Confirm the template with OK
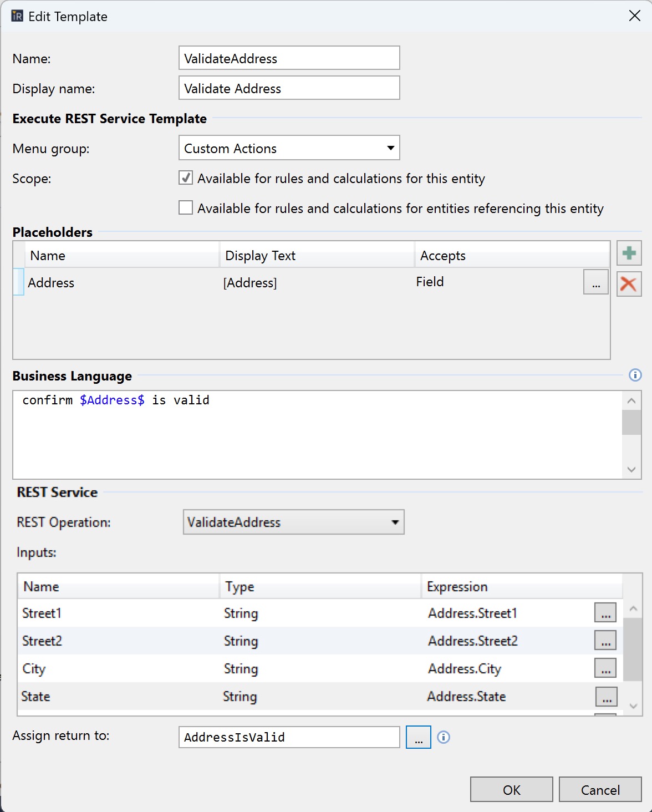The width and height of the screenshot is (652, 812). click(511, 789)
